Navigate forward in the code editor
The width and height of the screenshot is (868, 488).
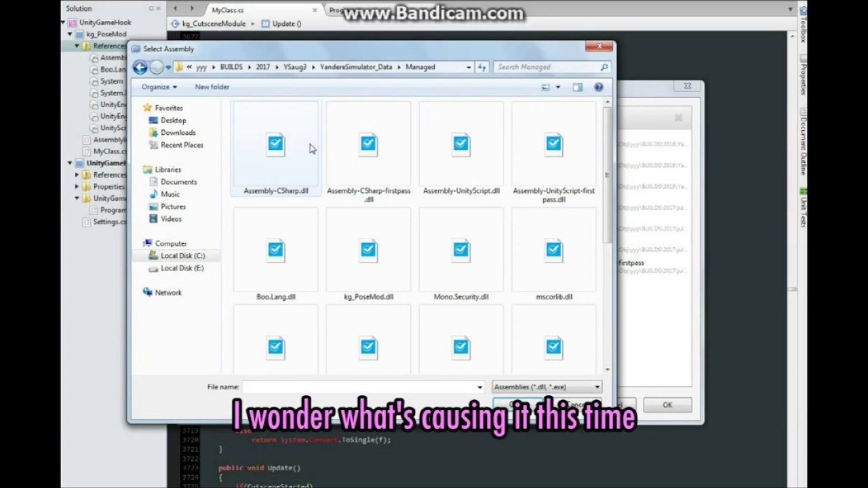tap(192, 9)
